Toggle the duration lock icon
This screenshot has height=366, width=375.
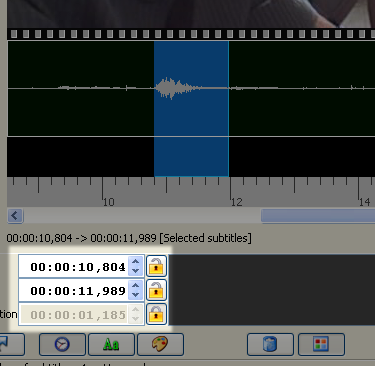[156, 314]
